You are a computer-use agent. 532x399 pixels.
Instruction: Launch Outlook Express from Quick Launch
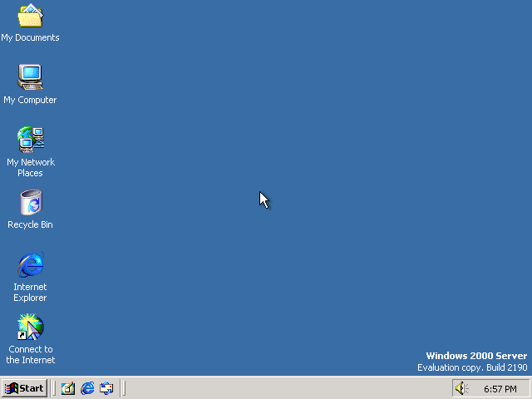pos(106,388)
